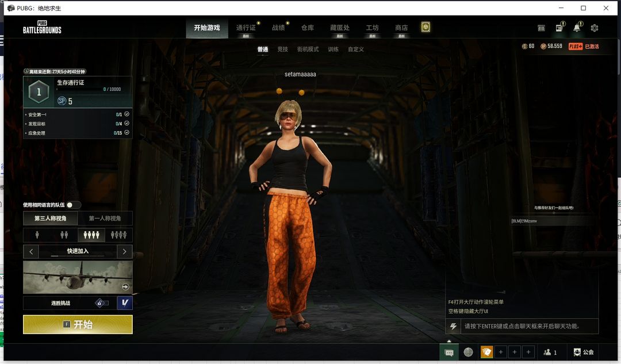Open the settings gear icon
Viewport: 621px width, 364px height.
(x=595, y=28)
